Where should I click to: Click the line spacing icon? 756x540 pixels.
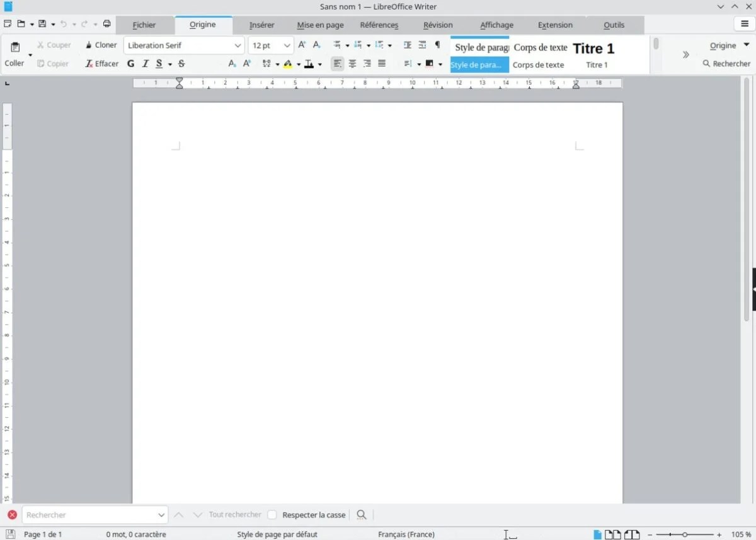coord(408,64)
